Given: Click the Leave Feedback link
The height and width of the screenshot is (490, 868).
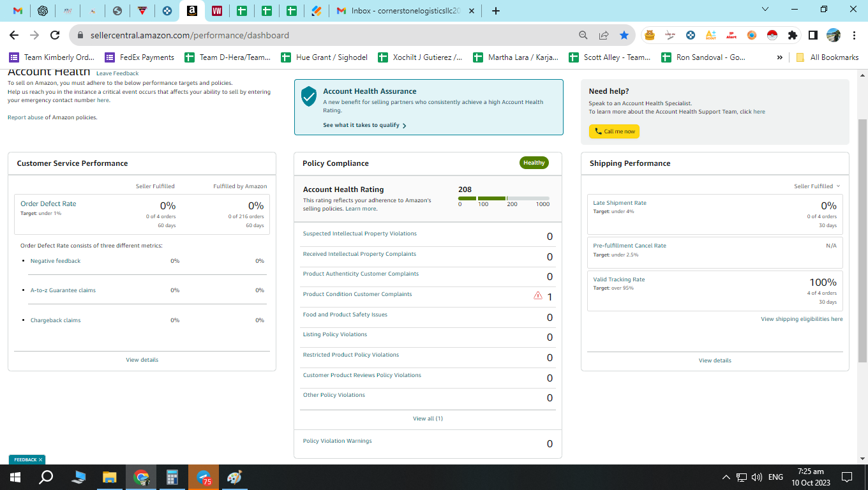Looking at the screenshot, I should click(117, 73).
